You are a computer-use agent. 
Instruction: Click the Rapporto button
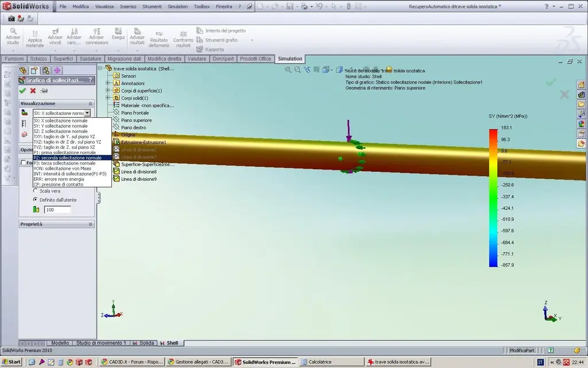point(210,49)
